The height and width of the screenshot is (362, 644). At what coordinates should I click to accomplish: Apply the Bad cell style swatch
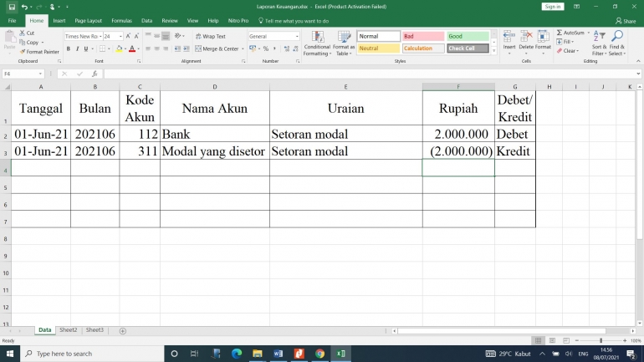click(x=422, y=37)
